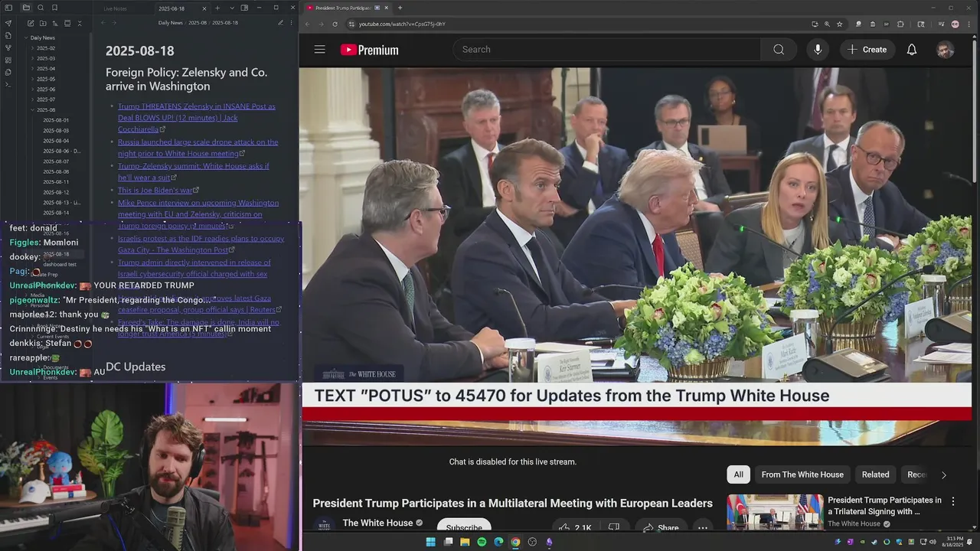The width and height of the screenshot is (980, 551).
Task: Open a new Chrome tab
Action: coord(400,8)
